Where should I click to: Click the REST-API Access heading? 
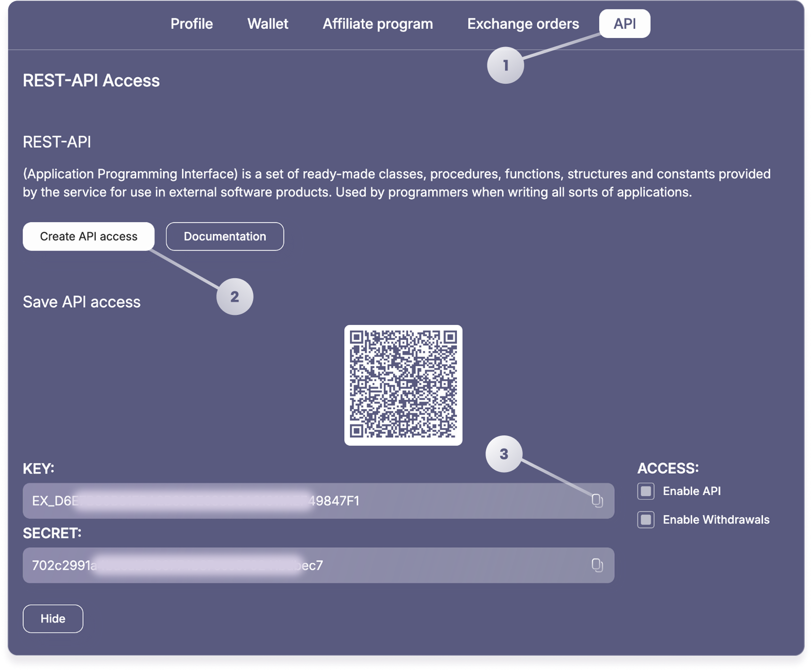tap(92, 80)
